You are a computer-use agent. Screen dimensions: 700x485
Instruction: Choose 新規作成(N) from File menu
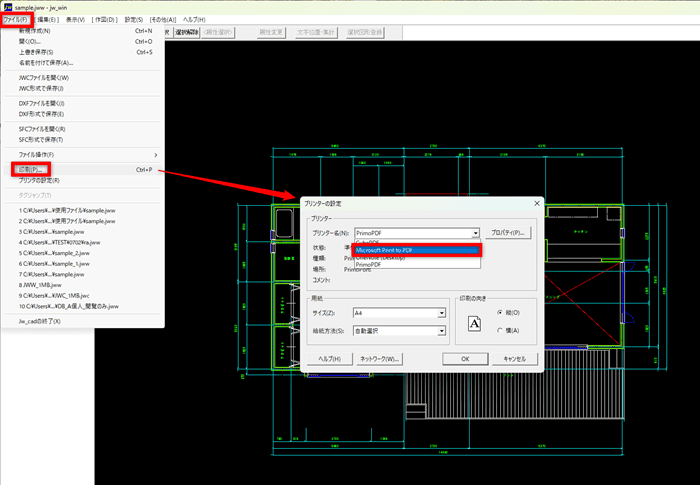coord(83,31)
